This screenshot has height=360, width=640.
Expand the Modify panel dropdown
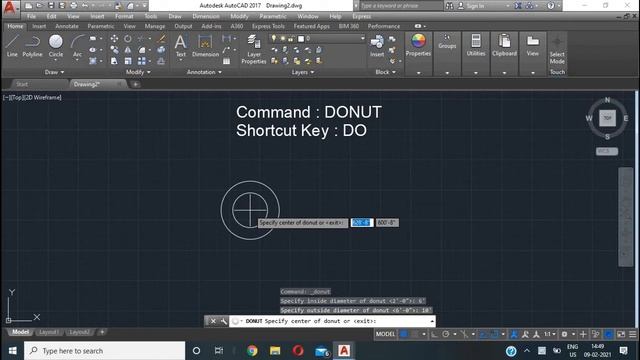click(138, 72)
